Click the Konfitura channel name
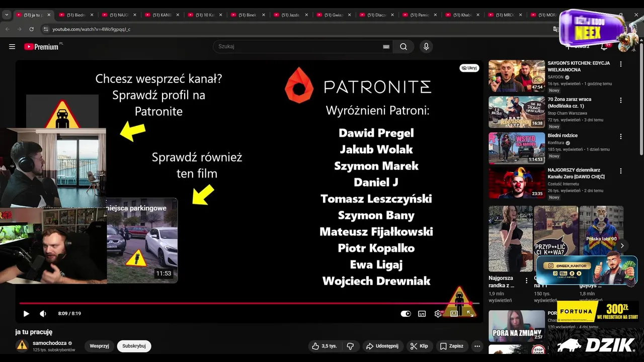The image size is (644, 362). [x=556, y=143]
